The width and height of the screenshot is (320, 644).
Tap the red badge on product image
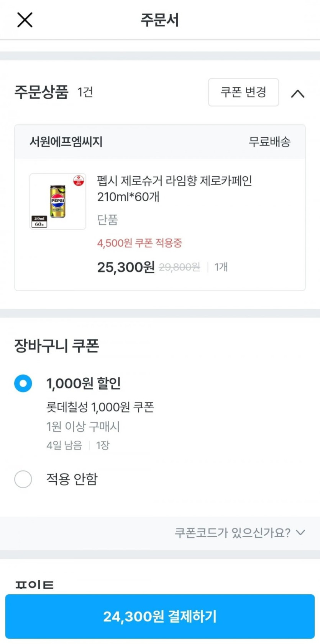click(x=79, y=180)
